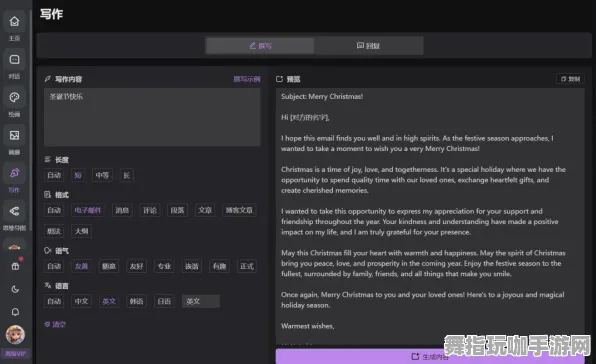Choose the 段落 format chip
This screenshot has height=364, width=596.
tap(177, 210)
